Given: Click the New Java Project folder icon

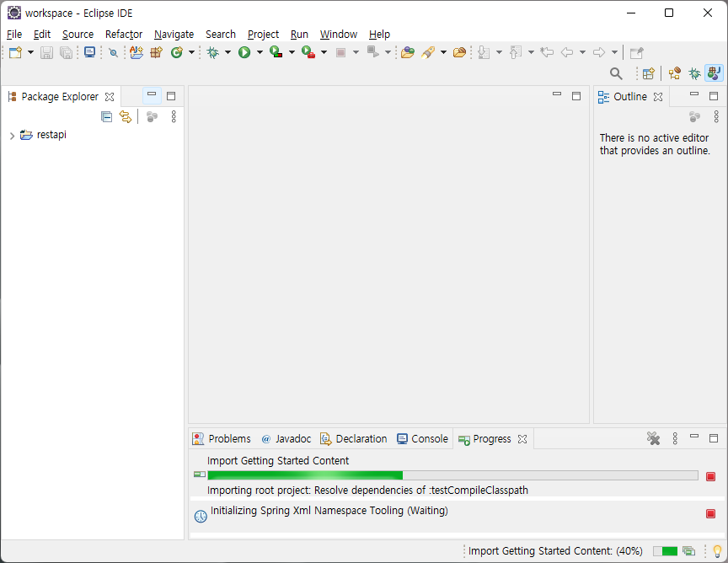Looking at the screenshot, I should (x=136, y=52).
